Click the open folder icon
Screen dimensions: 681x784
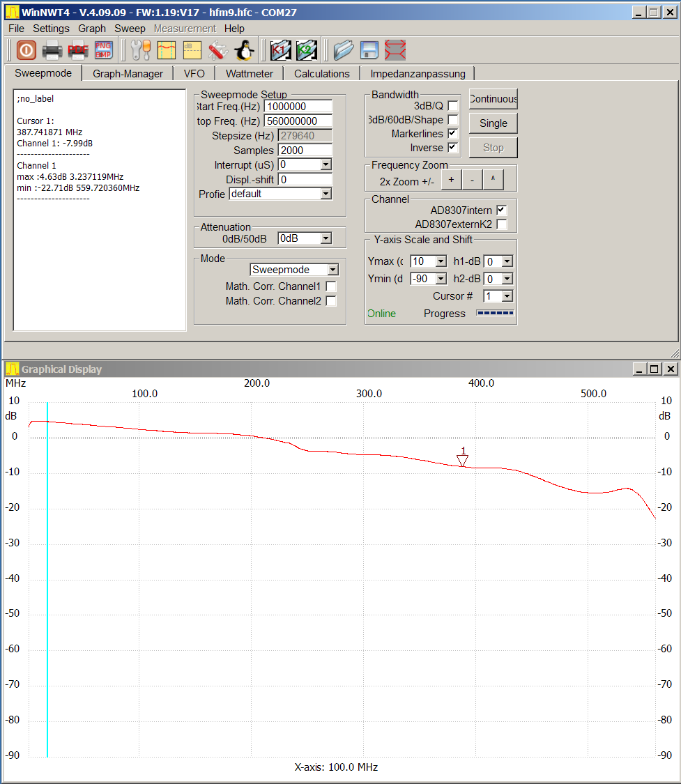(x=343, y=50)
